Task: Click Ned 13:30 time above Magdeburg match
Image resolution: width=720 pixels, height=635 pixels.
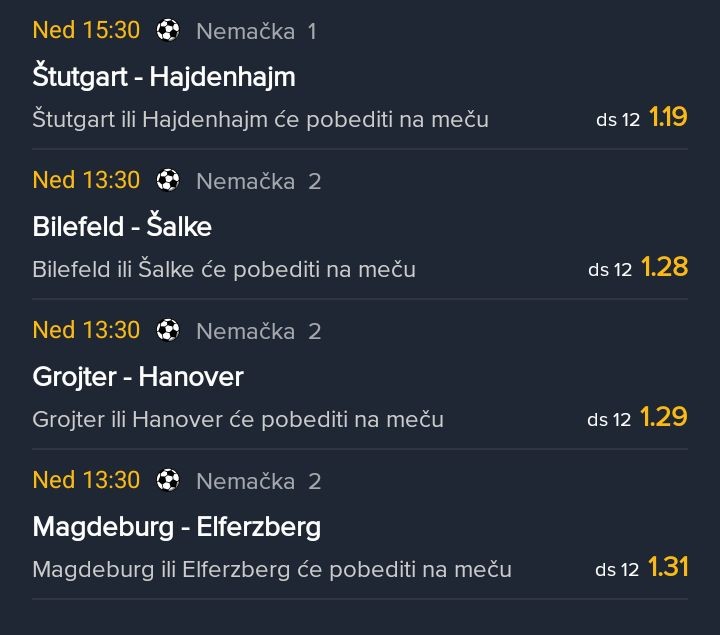Action: point(86,480)
